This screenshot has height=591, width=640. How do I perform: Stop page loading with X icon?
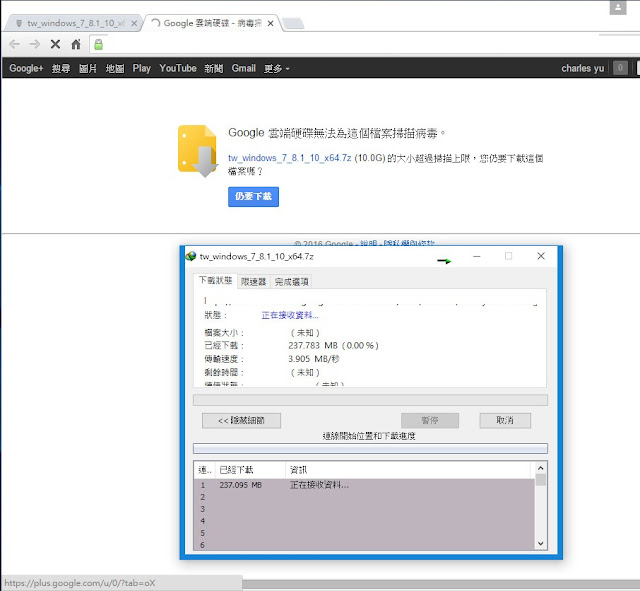pyautogui.click(x=56, y=44)
